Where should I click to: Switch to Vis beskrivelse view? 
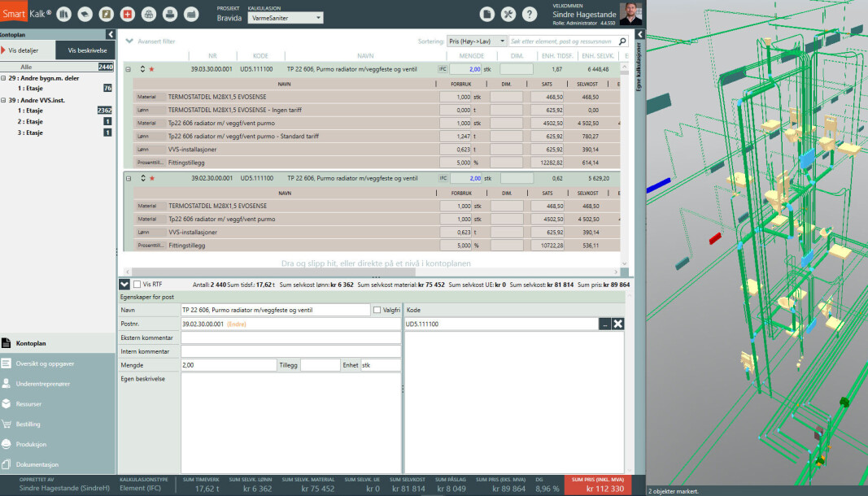point(85,50)
